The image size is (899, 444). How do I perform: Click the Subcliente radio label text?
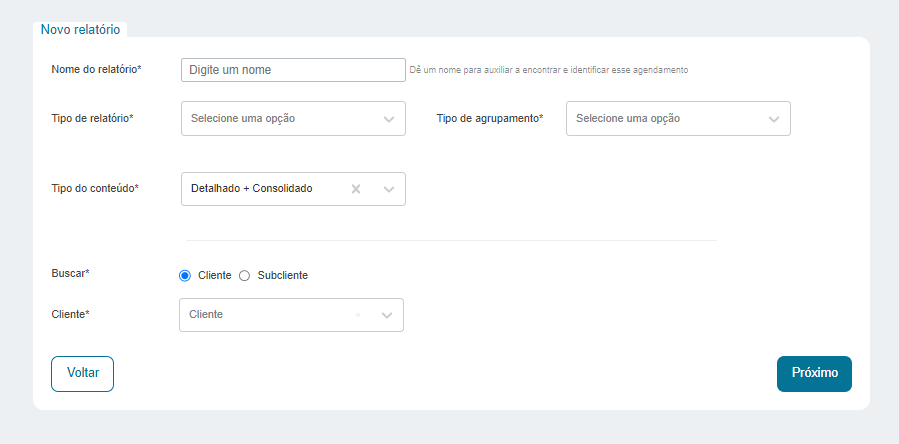tap(283, 275)
